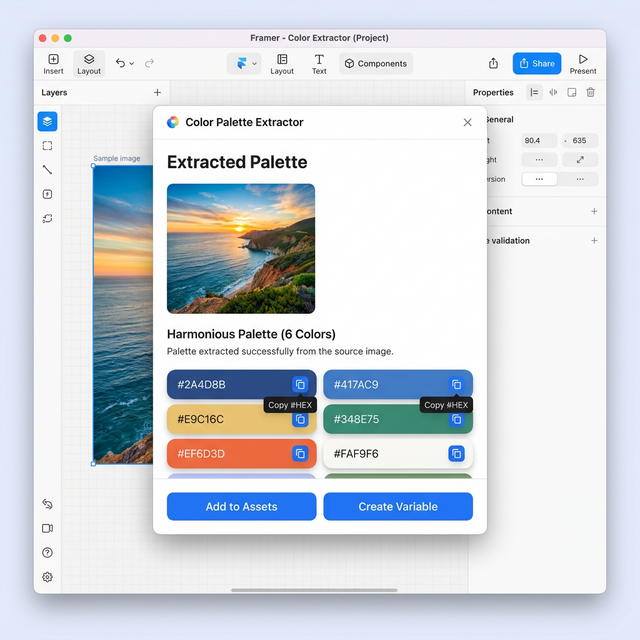Select the Text tool in toolbar
The width and height of the screenshot is (640, 640).
click(319, 60)
